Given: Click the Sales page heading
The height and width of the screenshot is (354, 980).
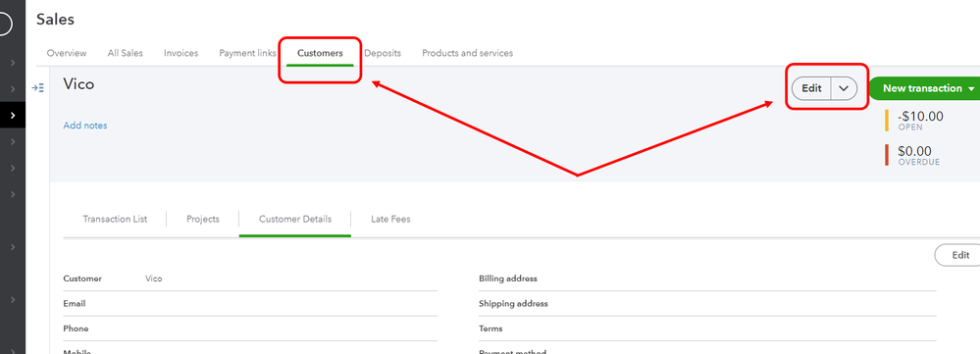Looking at the screenshot, I should click(55, 20).
